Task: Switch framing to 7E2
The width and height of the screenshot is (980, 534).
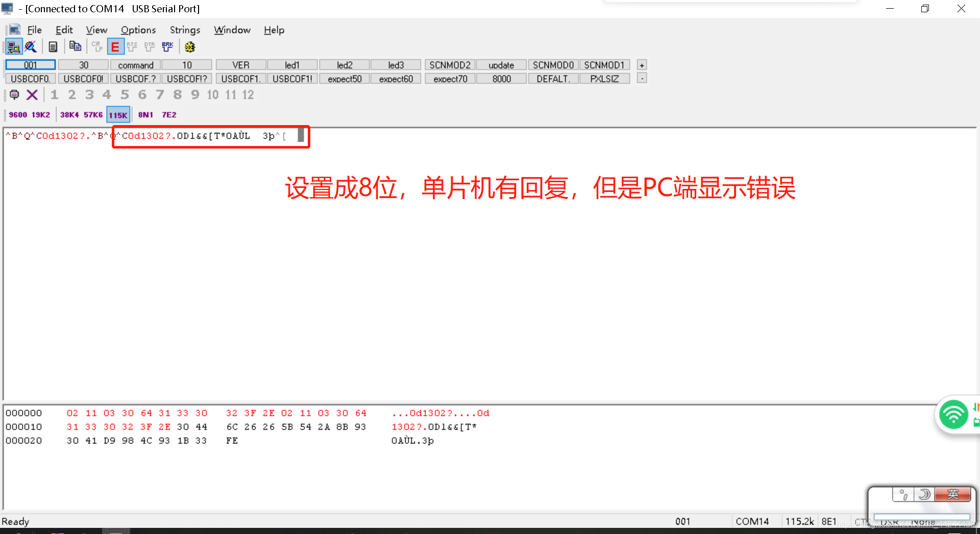Action: click(x=169, y=115)
